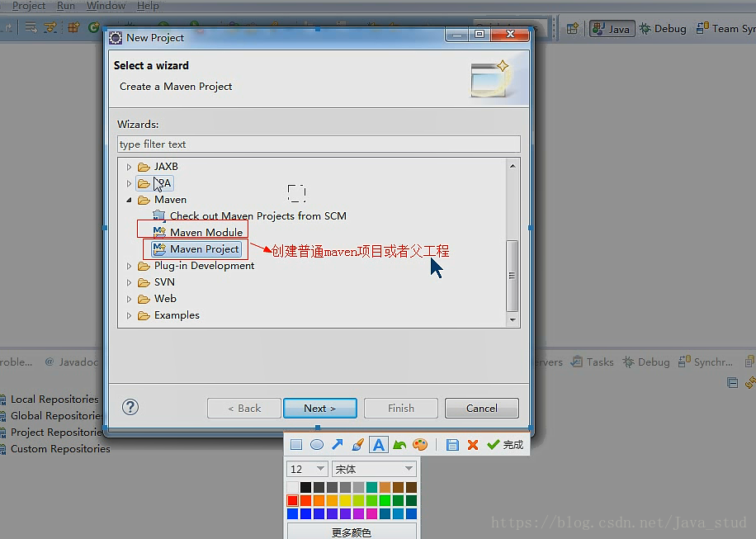Select the Examples folder row
The width and height of the screenshot is (756, 539).
click(177, 315)
